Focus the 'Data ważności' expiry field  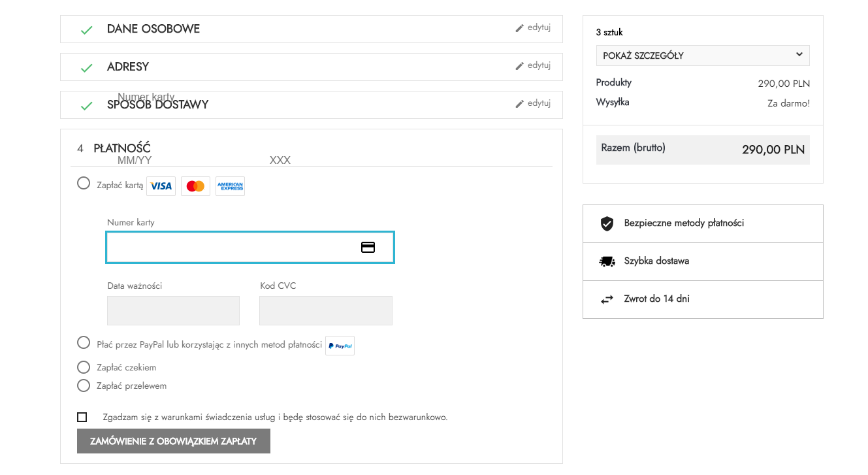pyautogui.click(x=173, y=310)
